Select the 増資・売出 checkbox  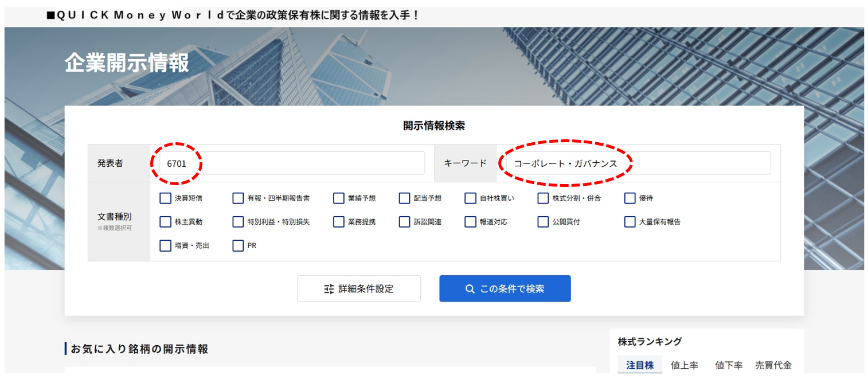[x=166, y=246]
